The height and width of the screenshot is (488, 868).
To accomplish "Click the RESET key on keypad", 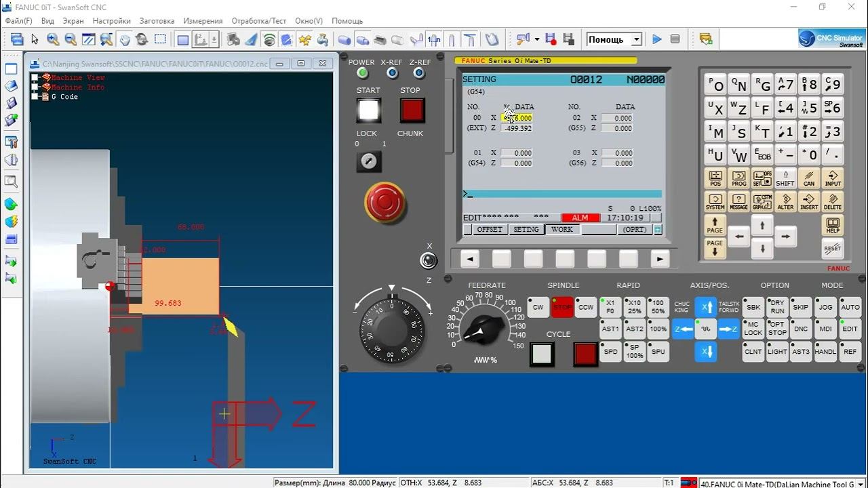I will (833, 248).
